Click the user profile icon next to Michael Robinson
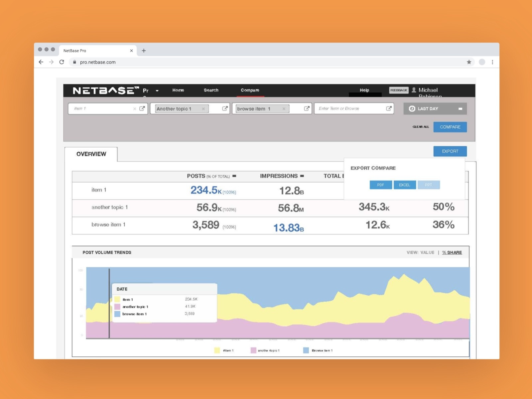 pos(414,90)
